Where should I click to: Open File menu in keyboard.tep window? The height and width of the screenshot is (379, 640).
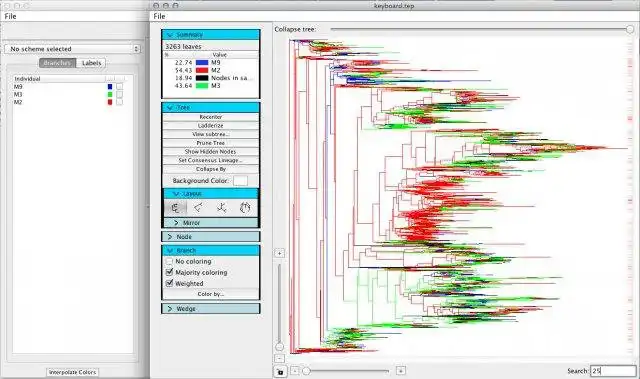[159, 16]
